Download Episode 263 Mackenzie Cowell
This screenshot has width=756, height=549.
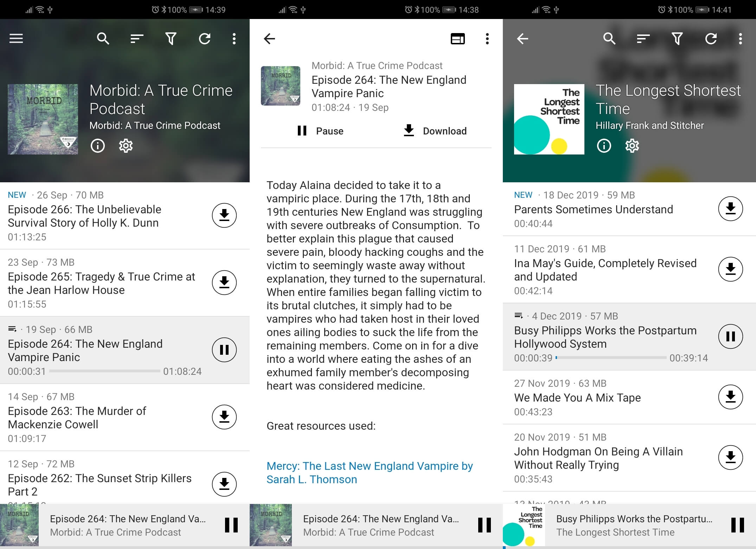tap(224, 417)
